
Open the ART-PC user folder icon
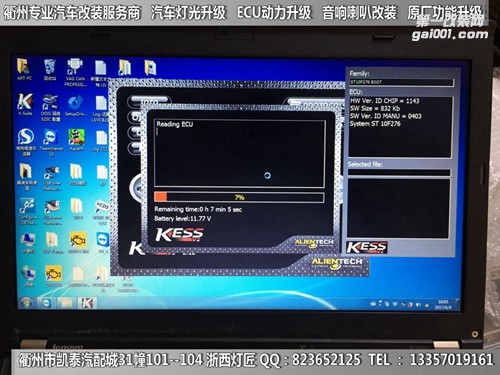coord(24,69)
